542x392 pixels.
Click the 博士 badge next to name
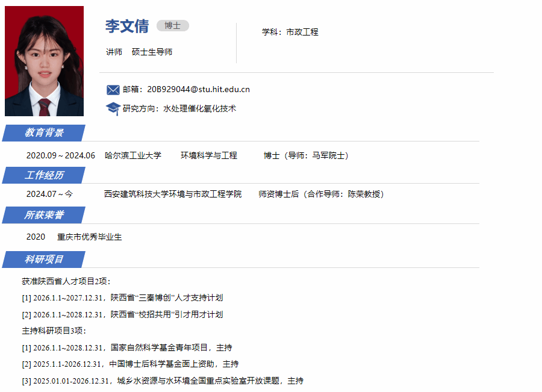pos(173,25)
